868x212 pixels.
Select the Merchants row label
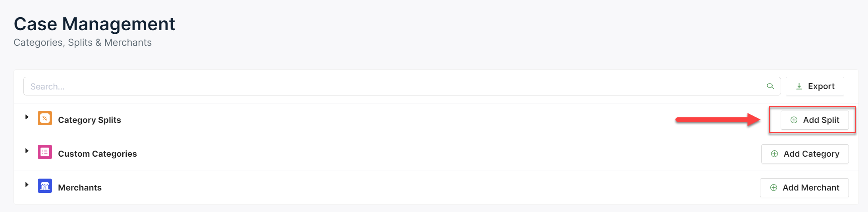point(80,188)
